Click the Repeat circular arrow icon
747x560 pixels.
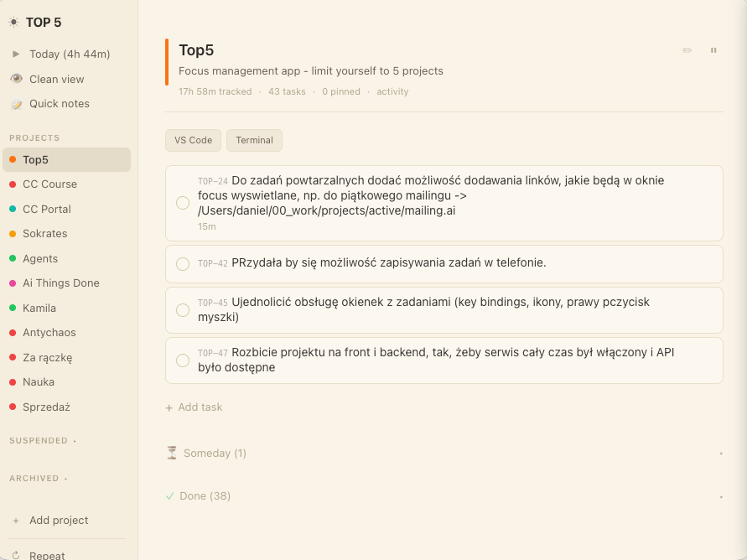pos(16,556)
